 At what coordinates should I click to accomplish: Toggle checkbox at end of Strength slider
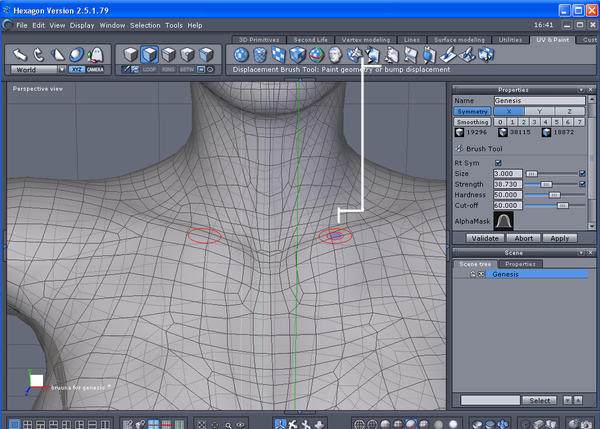click(x=583, y=184)
